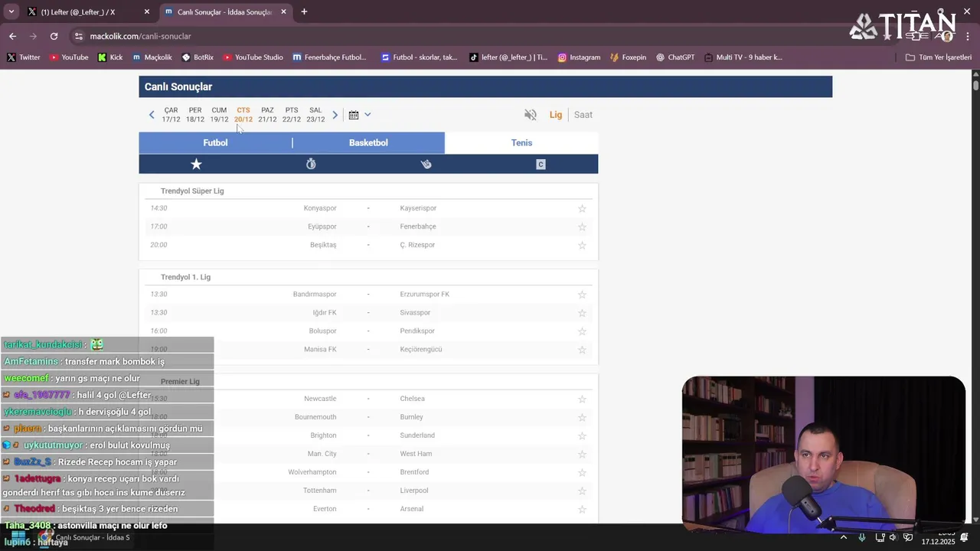Go to next dates with right arrow

coord(335,115)
